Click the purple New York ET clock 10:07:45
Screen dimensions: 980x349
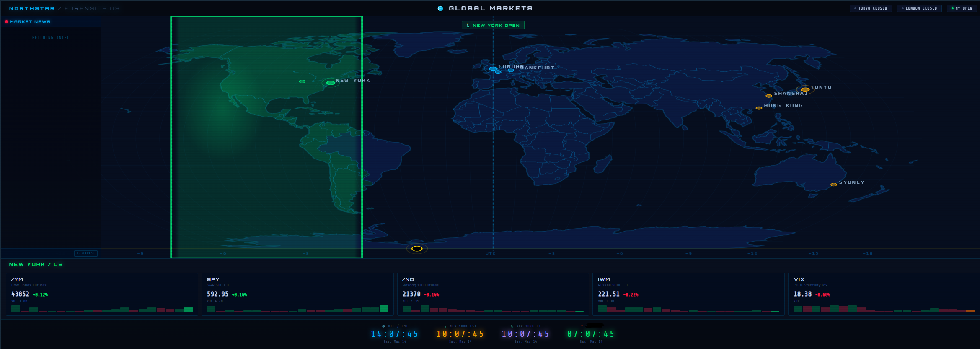(525, 334)
